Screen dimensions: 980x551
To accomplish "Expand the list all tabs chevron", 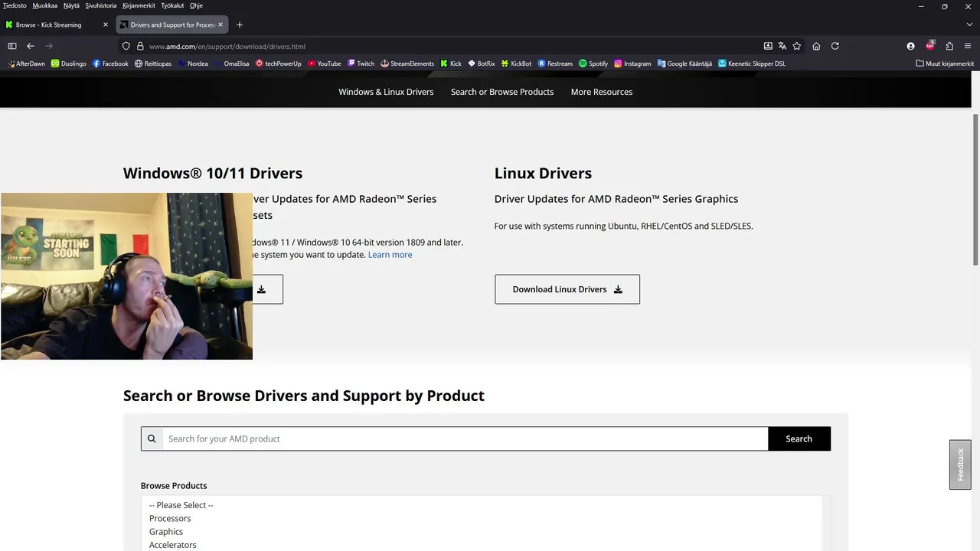I will (969, 24).
